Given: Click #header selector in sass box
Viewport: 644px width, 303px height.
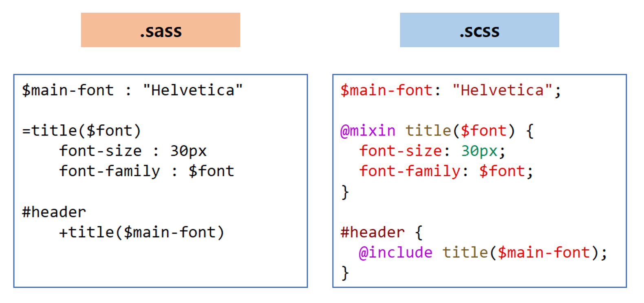Looking at the screenshot, I should (54, 212).
